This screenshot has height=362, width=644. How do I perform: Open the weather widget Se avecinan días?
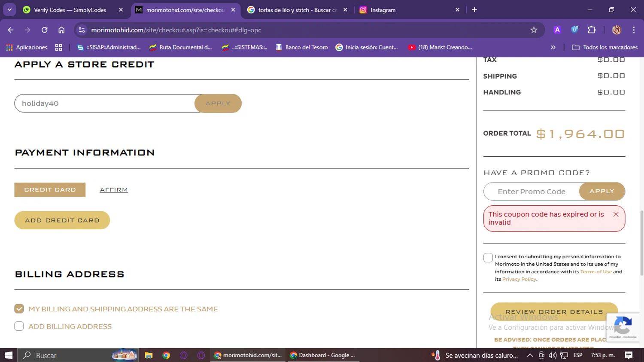click(475, 355)
